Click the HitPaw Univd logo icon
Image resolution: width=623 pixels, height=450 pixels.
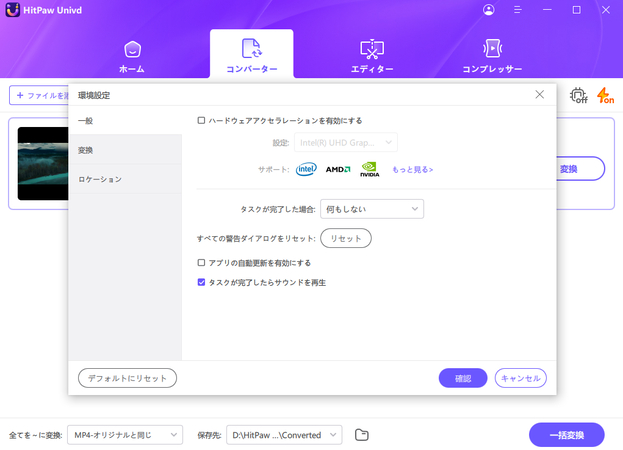[13, 10]
